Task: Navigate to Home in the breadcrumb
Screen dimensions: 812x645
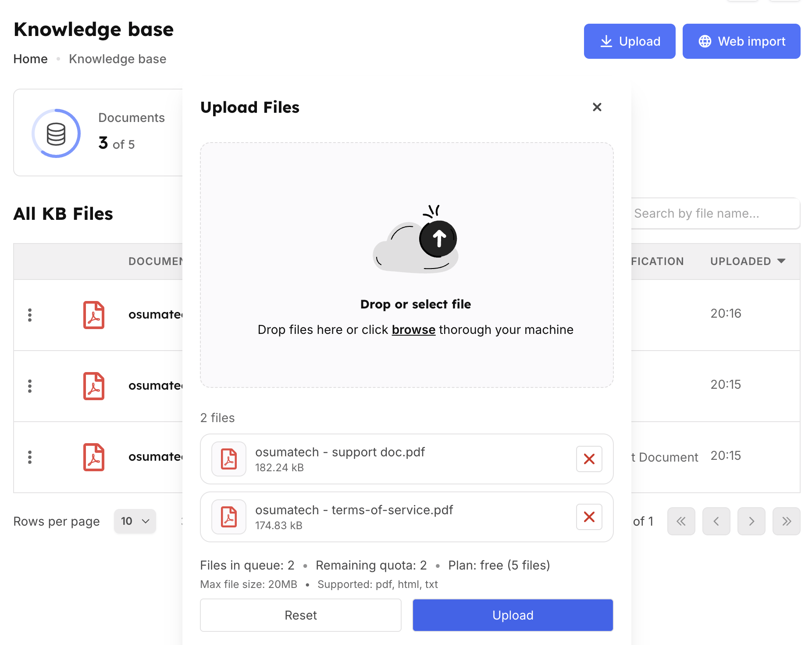Action: (x=30, y=59)
